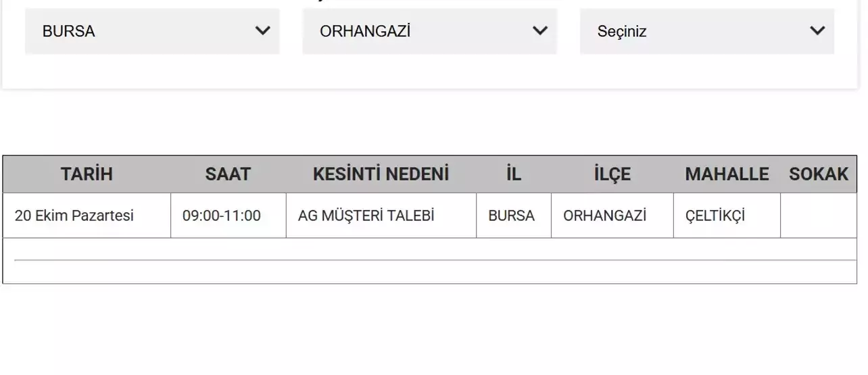The height and width of the screenshot is (375, 868).
Task: Click the TARİH column header
Action: tap(87, 174)
